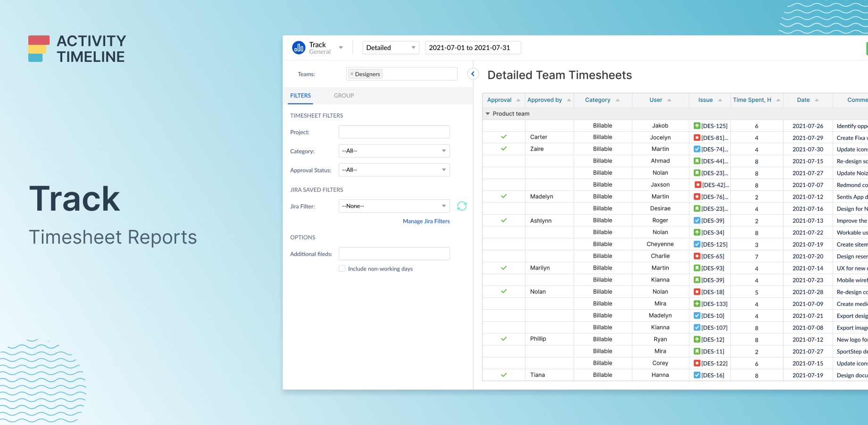Click the approval checkmark in Phillip's row
Image resolution: width=868 pixels, height=425 pixels.
(x=504, y=339)
